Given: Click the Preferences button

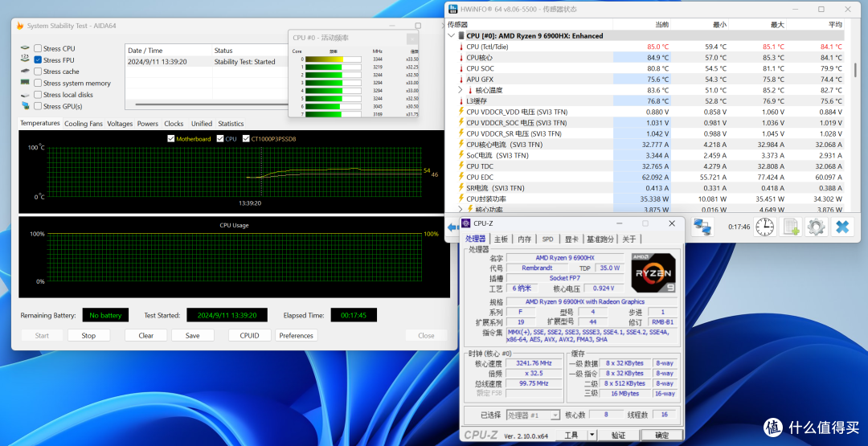Looking at the screenshot, I should (296, 335).
